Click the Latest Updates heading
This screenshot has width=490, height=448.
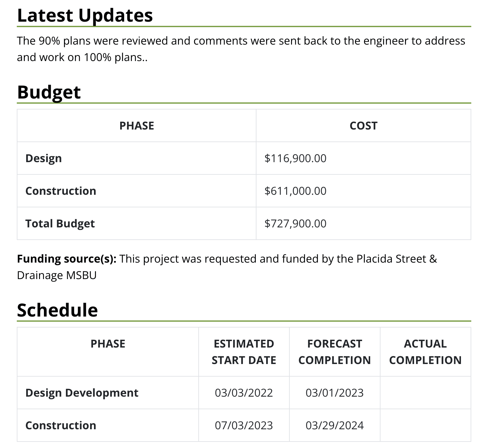pyautogui.click(x=85, y=15)
